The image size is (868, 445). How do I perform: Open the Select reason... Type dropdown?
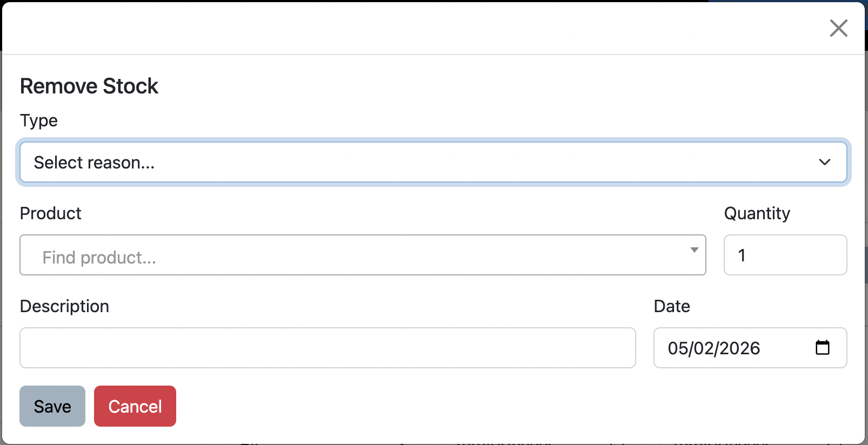433,162
